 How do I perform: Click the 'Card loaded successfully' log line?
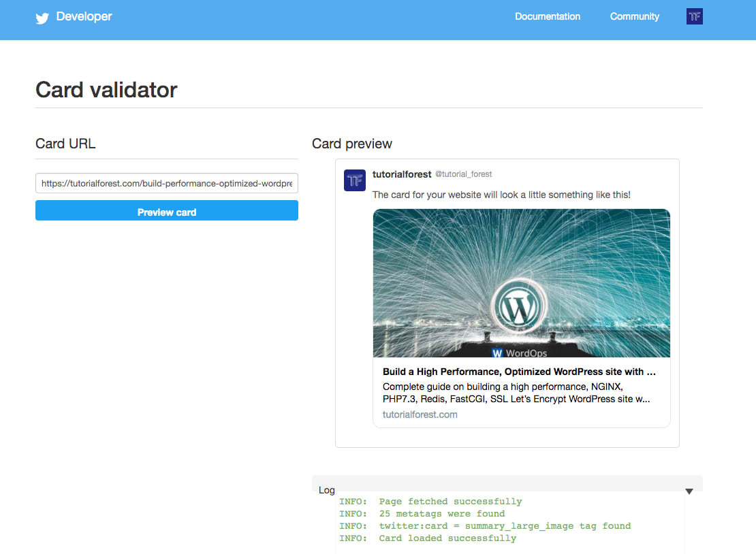click(x=428, y=538)
